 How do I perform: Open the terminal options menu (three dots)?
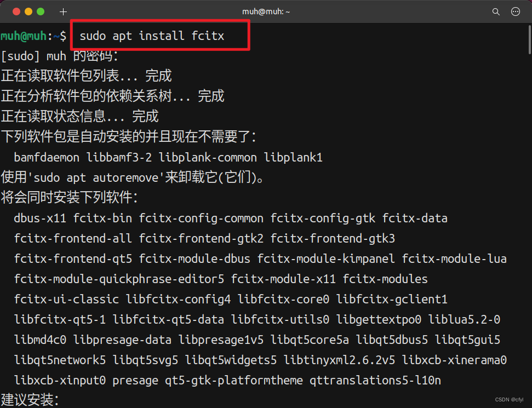[x=515, y=12]
